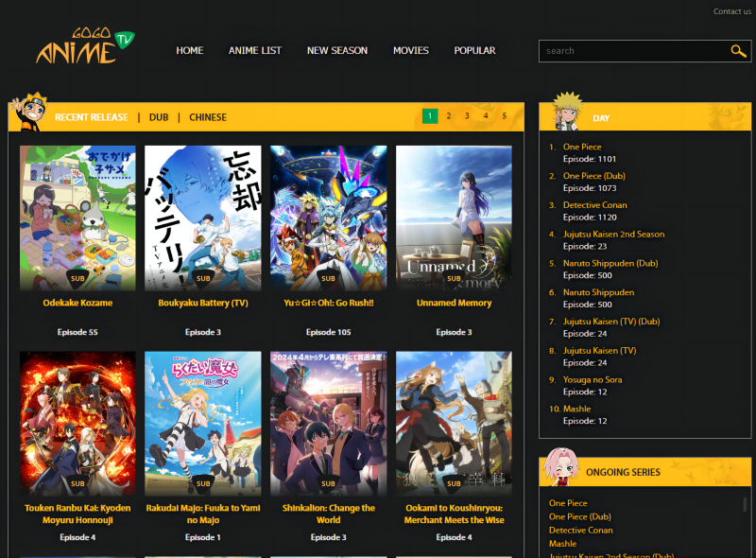Open page 5 of recent releases

point(505,114)
